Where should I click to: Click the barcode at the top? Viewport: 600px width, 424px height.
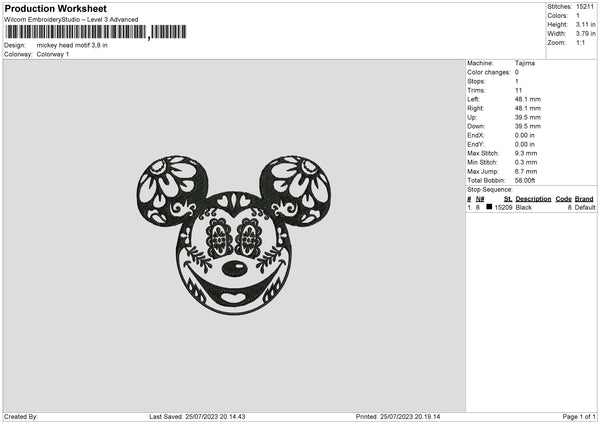(96, 32)
